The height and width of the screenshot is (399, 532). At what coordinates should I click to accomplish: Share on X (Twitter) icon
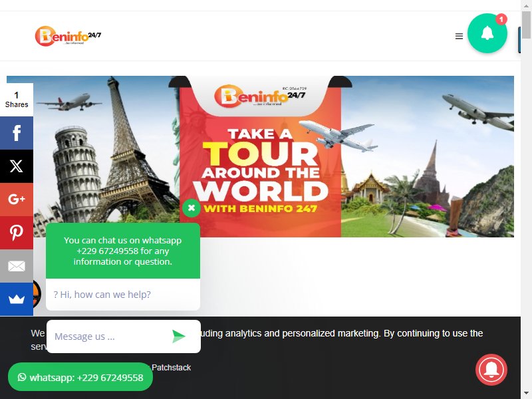pos(17,166)
